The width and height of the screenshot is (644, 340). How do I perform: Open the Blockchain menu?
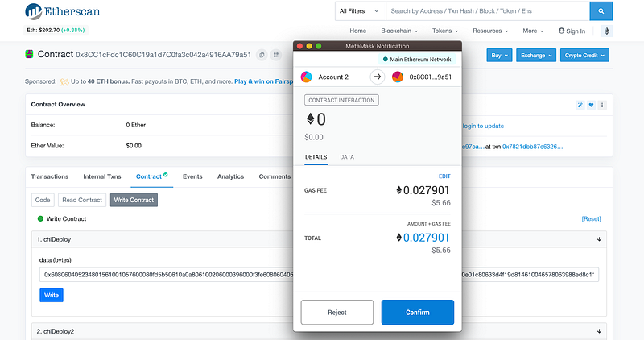(x=399, y=31)
